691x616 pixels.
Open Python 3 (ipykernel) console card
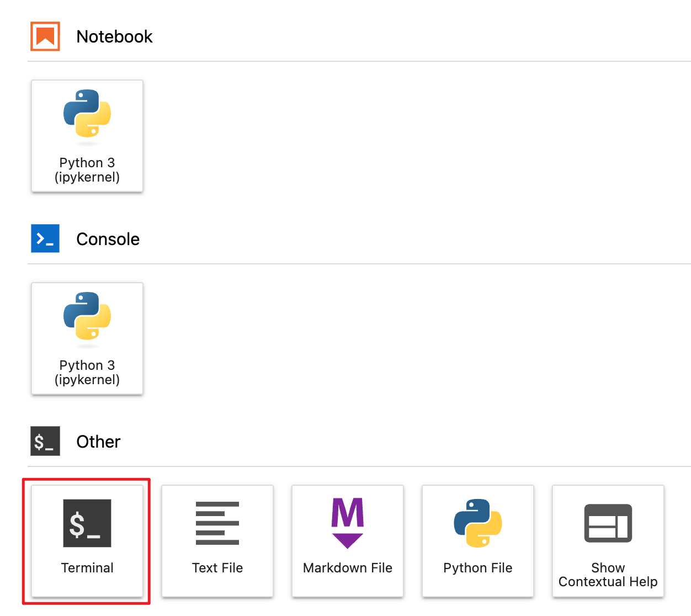(x=87, y=338)
